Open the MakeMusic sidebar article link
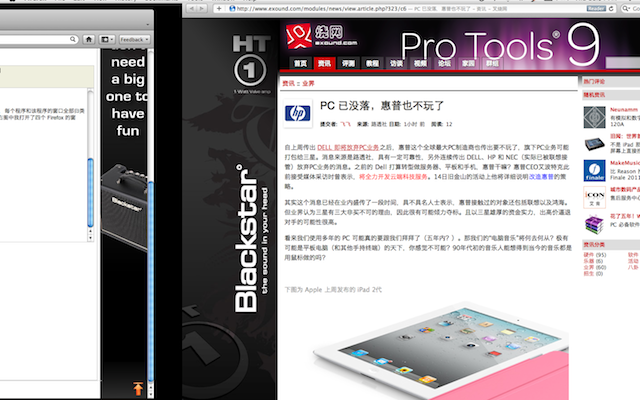Viewport: 640px width, 400px height. coord(625,163)
